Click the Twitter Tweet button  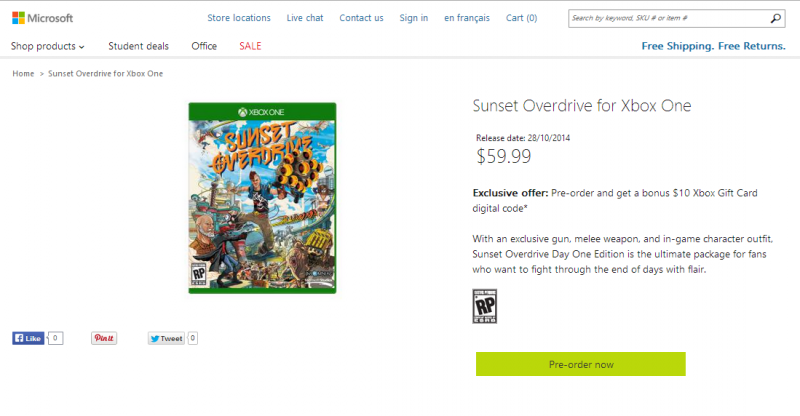pyautogui.click(x=166, y=338)
